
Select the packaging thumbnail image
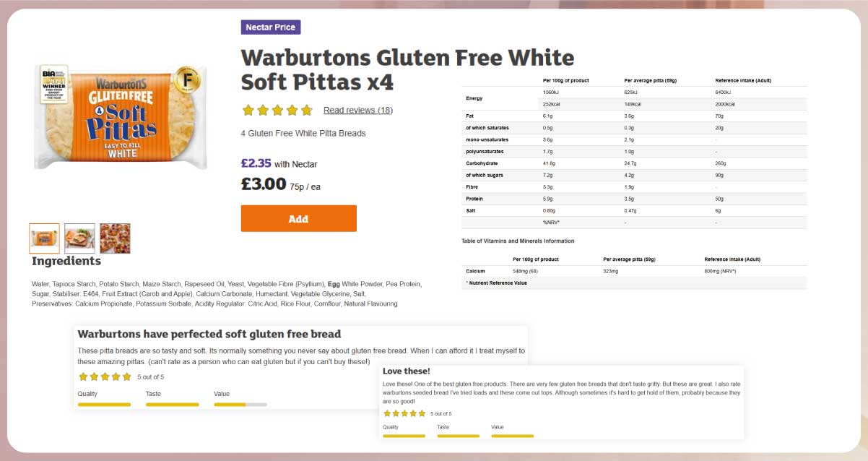click(x=45, y=238)
